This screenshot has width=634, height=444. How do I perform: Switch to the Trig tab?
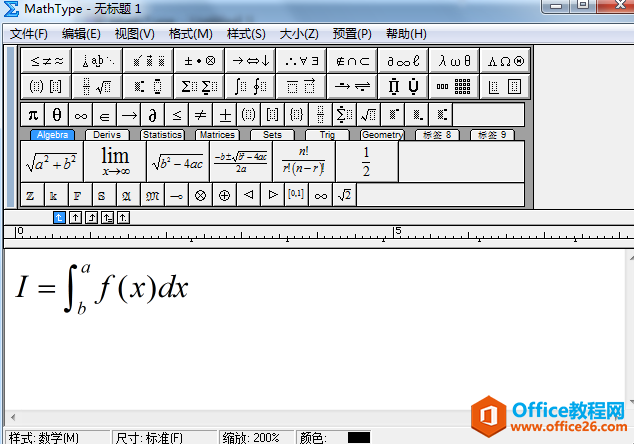coord(327,135)
